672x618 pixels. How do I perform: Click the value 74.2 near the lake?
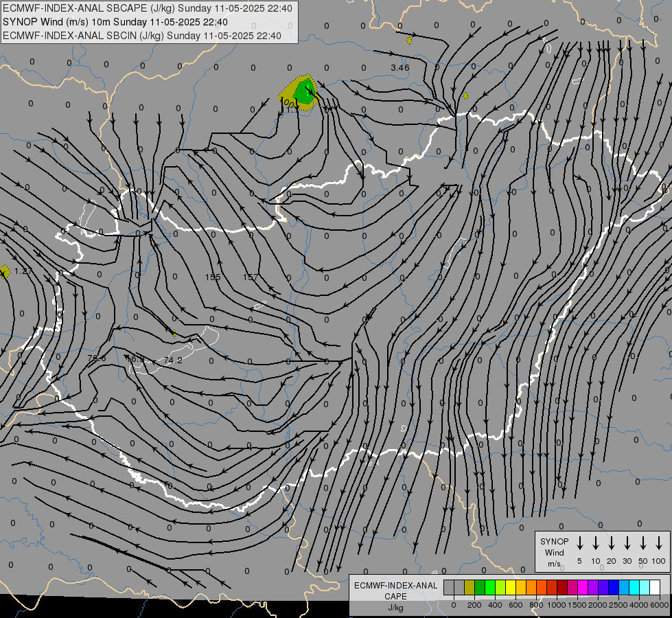tap(173, 360)
